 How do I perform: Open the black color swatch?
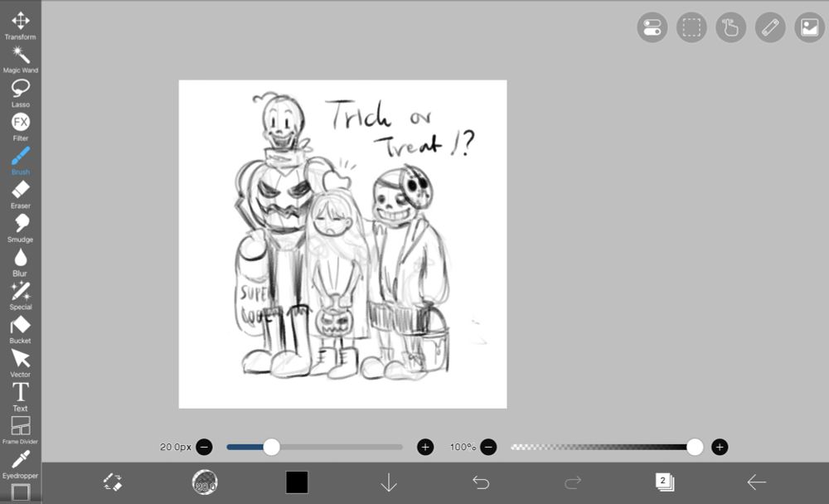click(x=297, y=482)
